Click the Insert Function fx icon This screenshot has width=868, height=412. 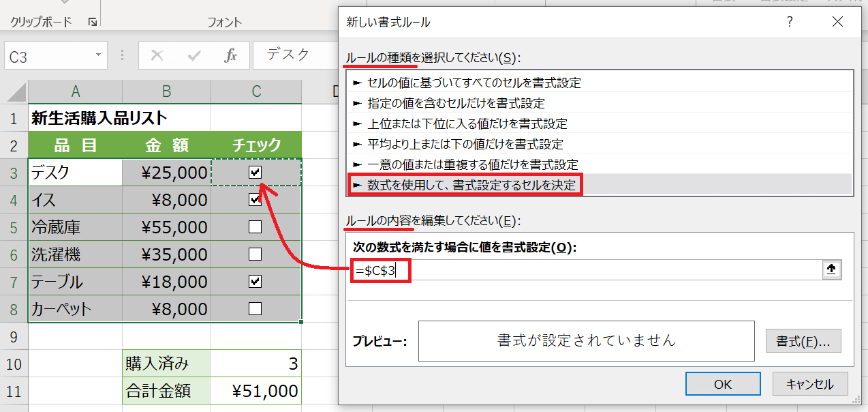pos(230,56)
